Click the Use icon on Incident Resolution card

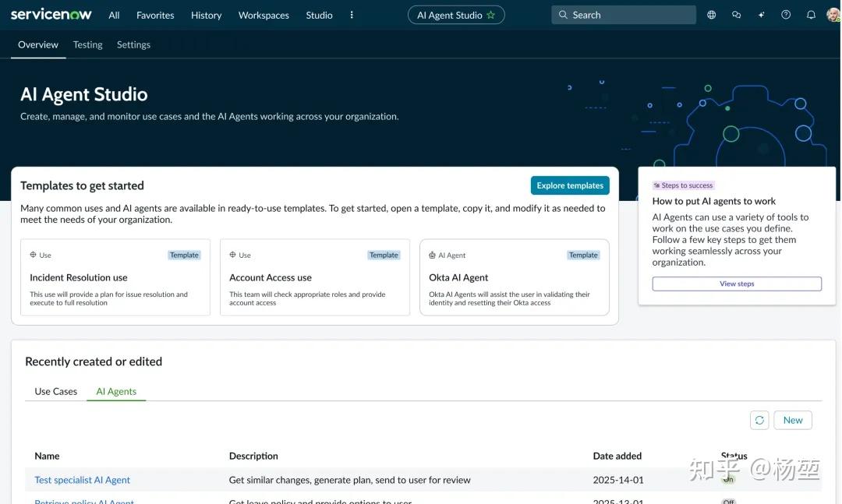(x=34, y=255)
